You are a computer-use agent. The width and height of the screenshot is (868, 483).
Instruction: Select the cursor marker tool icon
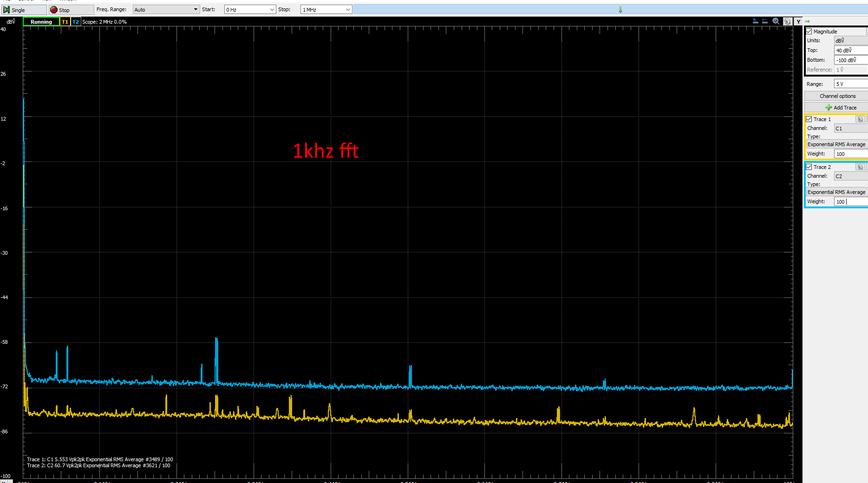(x=756, y=21)
